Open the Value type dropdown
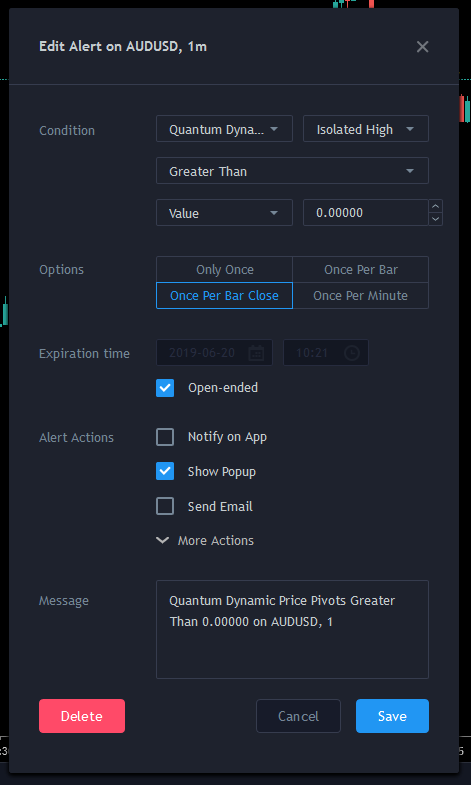This screenshot has width=471, height=785. (x=224, y=213)
